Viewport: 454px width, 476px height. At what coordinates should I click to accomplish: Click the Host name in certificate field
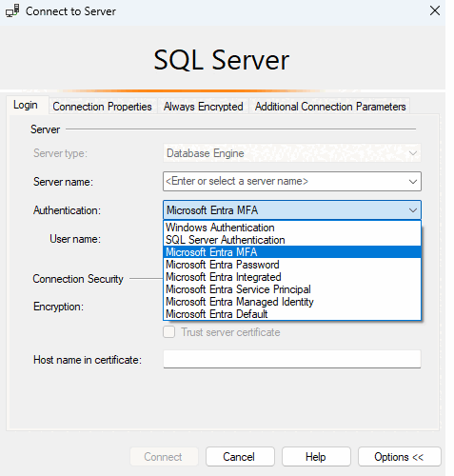292,359
